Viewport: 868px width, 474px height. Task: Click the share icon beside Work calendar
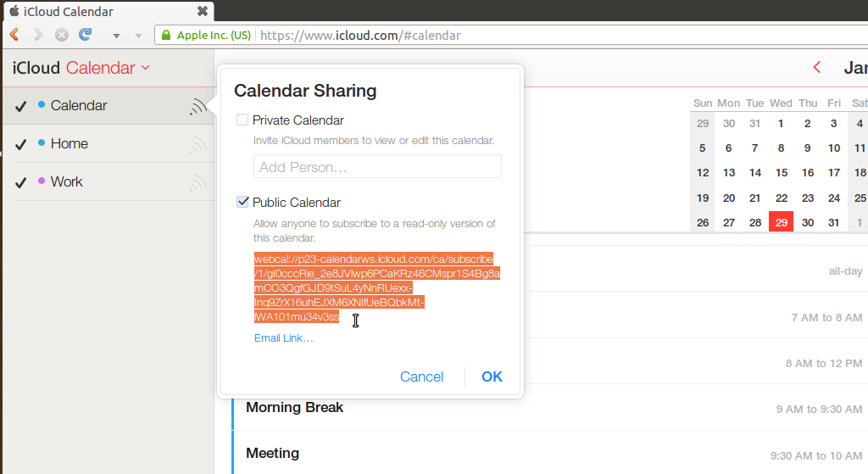pyautogui.click(x=198, y=182)
